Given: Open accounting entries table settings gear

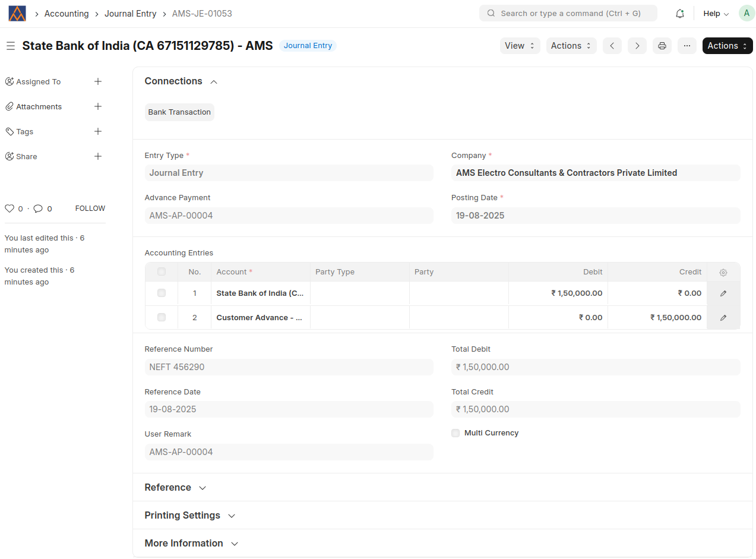Looking at the screenshot, I should (723, 272).
